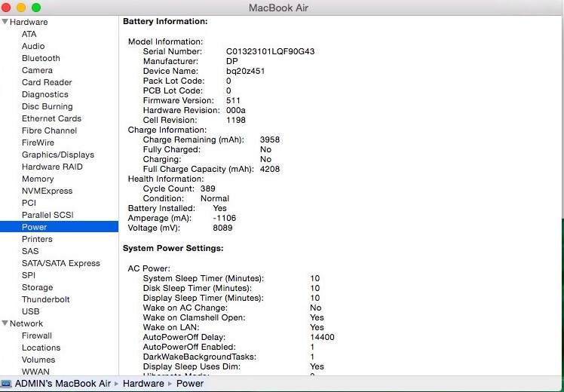Click the device name bq20z451

tap(245, 71)
